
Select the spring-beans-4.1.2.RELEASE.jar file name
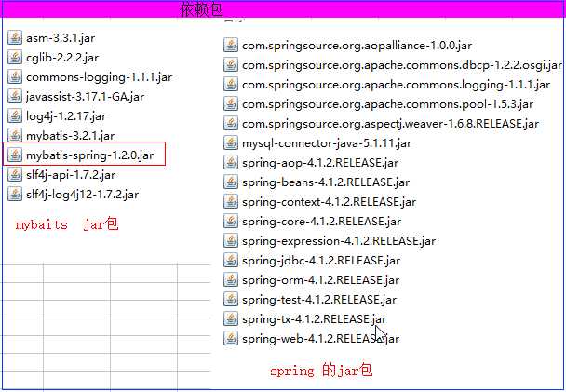[x=326, y=182]
